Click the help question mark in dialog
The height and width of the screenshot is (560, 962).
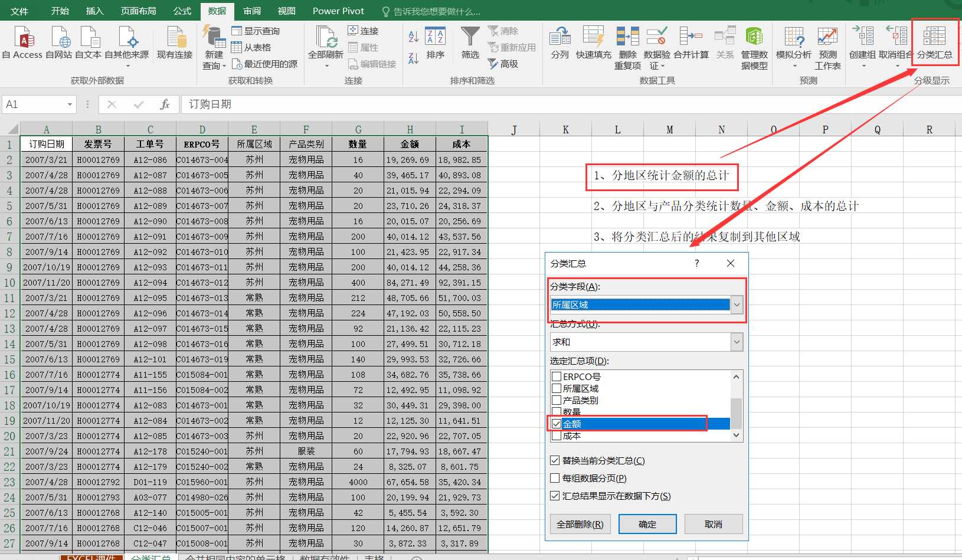697,263
